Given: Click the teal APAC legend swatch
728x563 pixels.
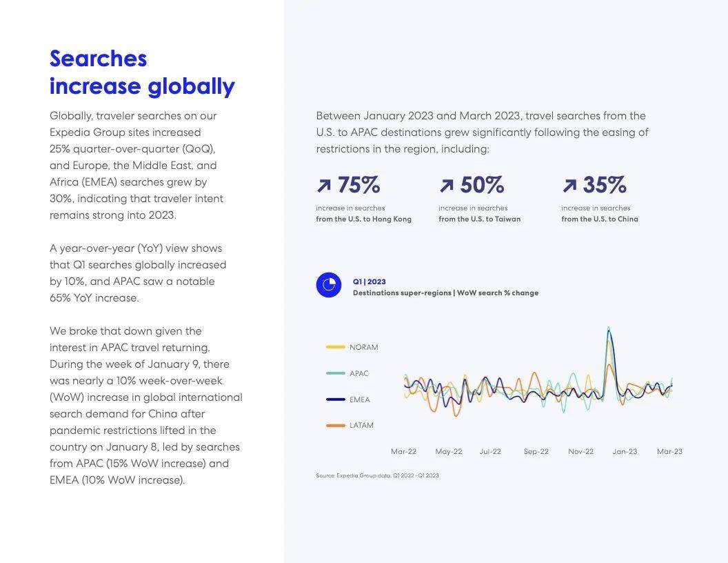Looking at the screenshot, I should pos(335,373).
